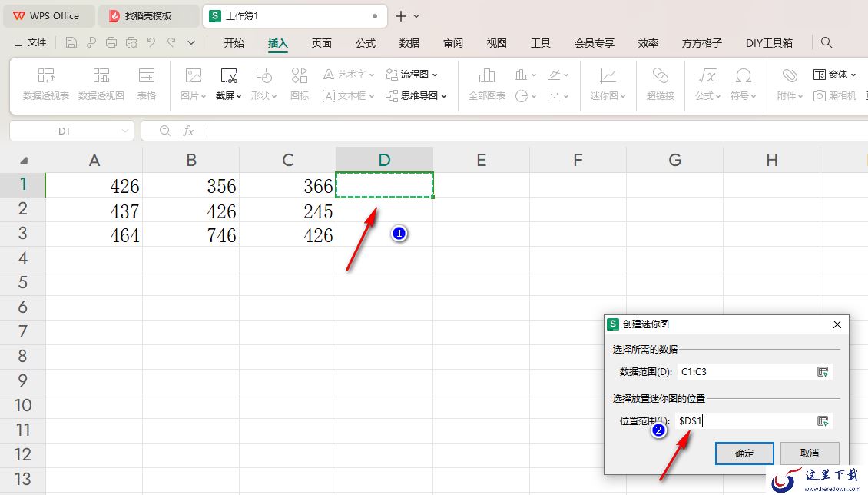Screen dimensions: 868x495
Task: Confirm the sparkline dialog with 确定
Action: 744,453
